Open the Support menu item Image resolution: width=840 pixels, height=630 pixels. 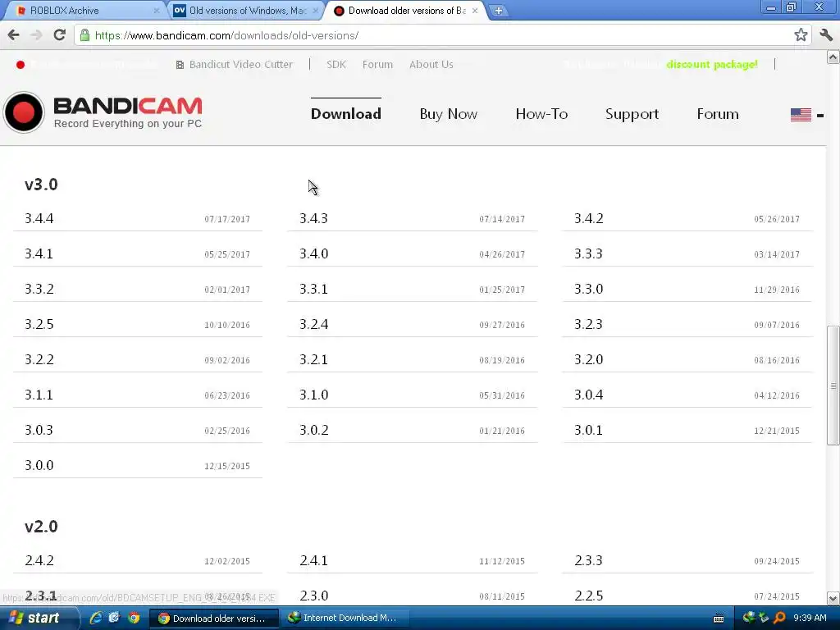pos(632,114)
